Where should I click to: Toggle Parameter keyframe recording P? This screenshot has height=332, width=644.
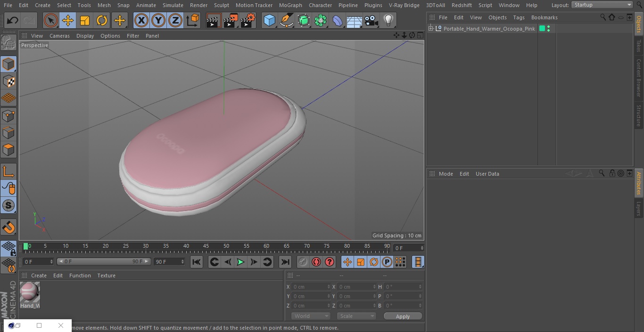(x=387, y=262)
